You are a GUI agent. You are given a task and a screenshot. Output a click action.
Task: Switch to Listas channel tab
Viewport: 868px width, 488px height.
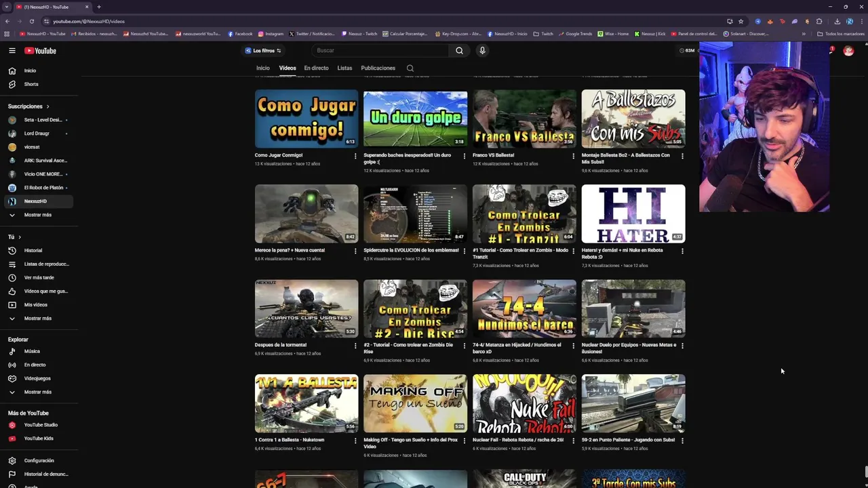(344, 68)
